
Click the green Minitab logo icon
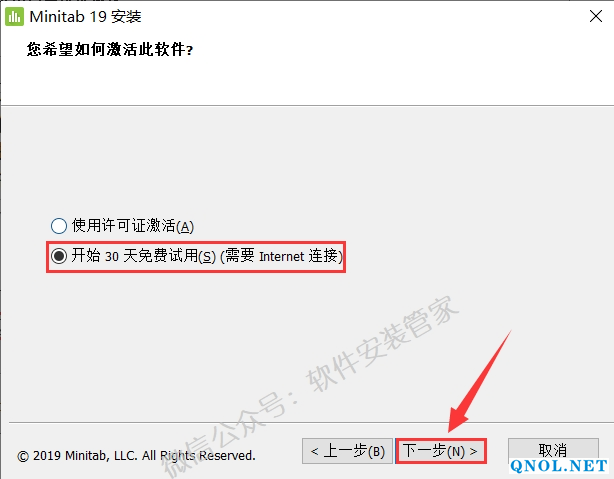tap(14, 16)
